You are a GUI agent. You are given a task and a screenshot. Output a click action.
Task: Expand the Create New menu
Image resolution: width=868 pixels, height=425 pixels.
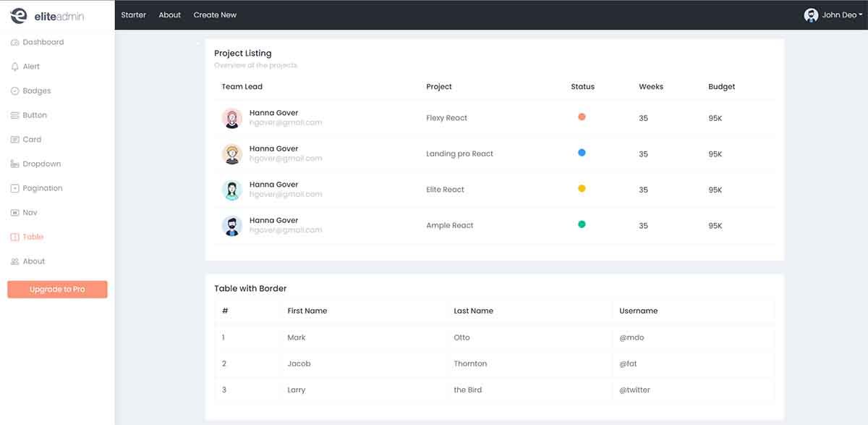[215, 14]
